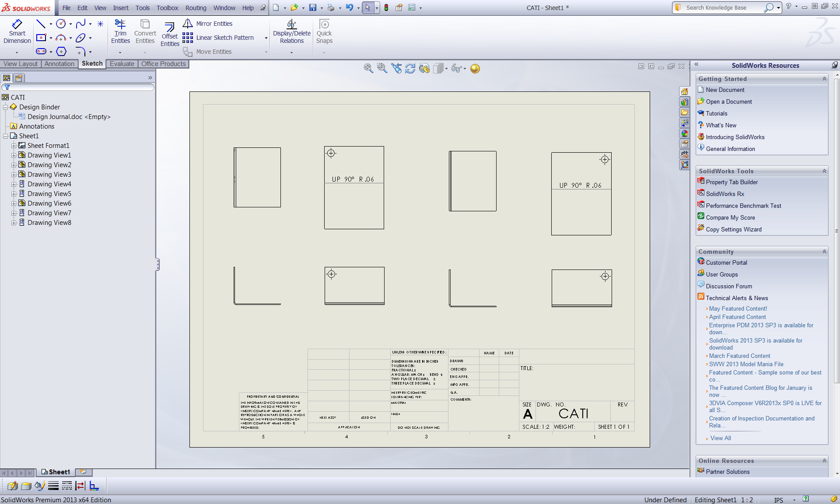Collapse the SolidWorks Tools section

[824, 171]
